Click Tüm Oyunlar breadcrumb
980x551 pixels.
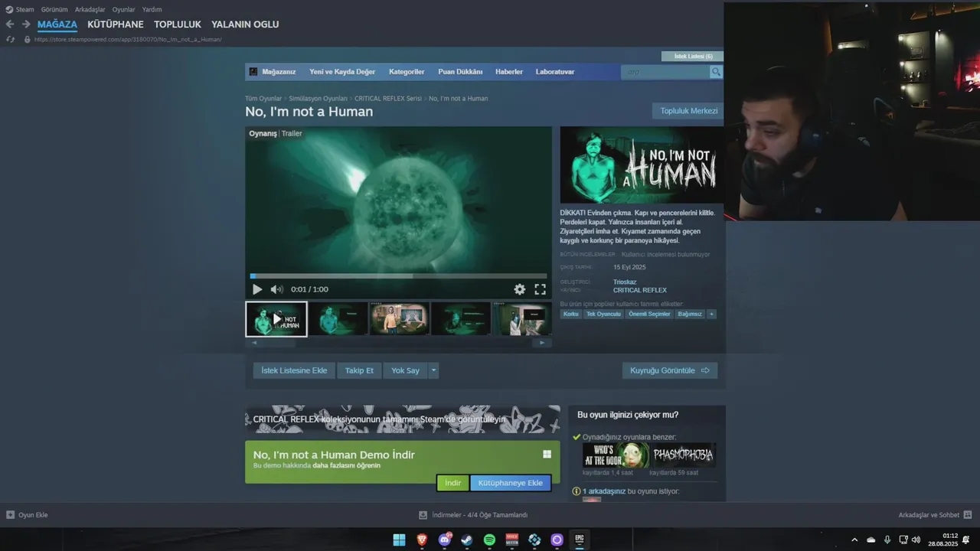point(263,99)
